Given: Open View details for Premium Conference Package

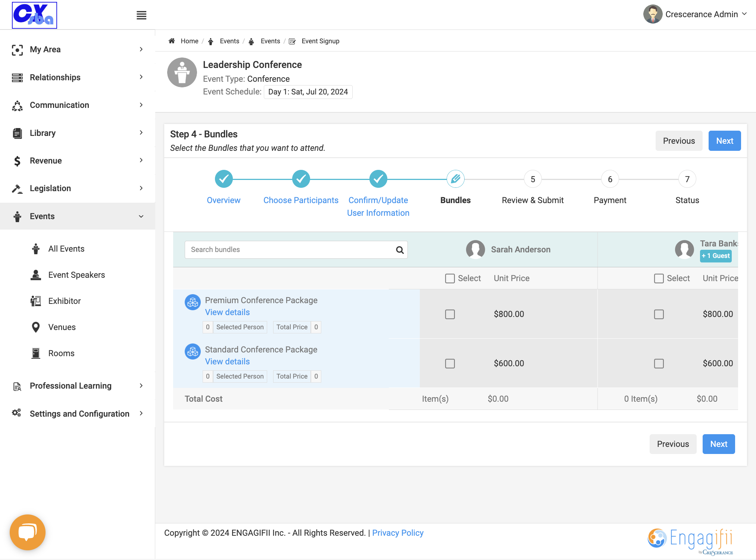Looking at the screenshot, I should click(x=227, y=312).
